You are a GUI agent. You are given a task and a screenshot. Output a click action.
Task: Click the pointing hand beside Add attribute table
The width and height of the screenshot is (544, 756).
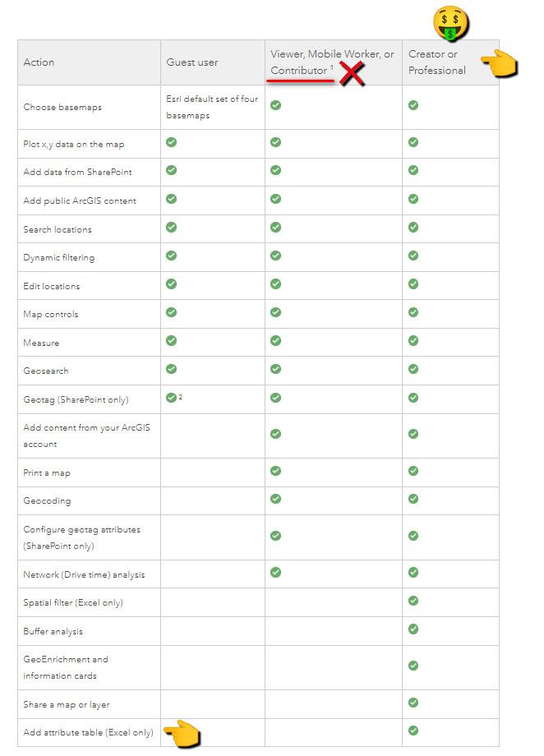[x=182, y=732]
